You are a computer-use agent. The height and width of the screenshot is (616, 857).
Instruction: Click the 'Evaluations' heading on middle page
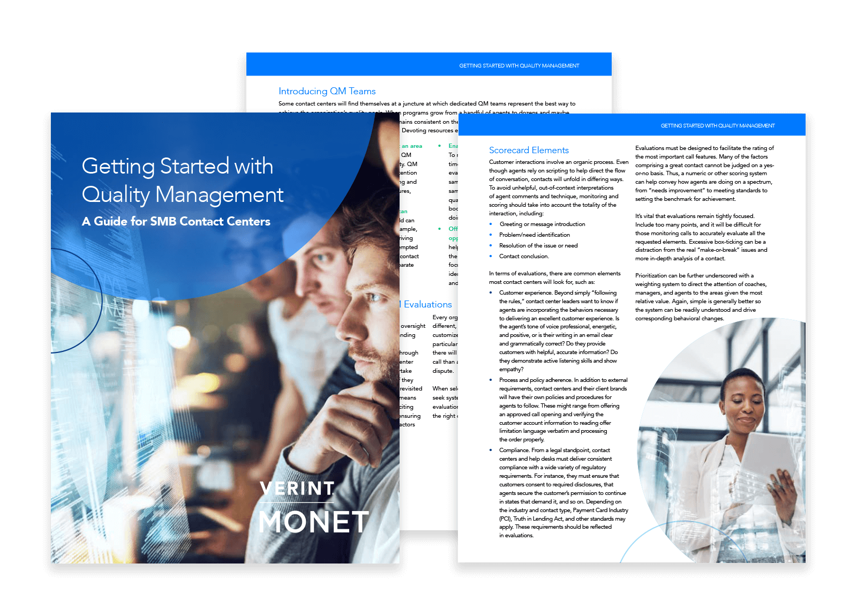[x=427, y=304]
